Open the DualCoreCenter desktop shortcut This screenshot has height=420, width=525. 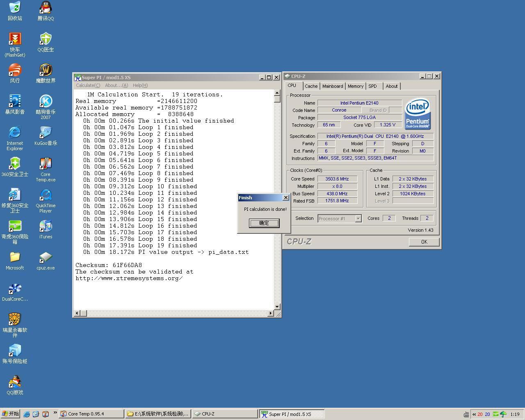(x=15, y=289)
